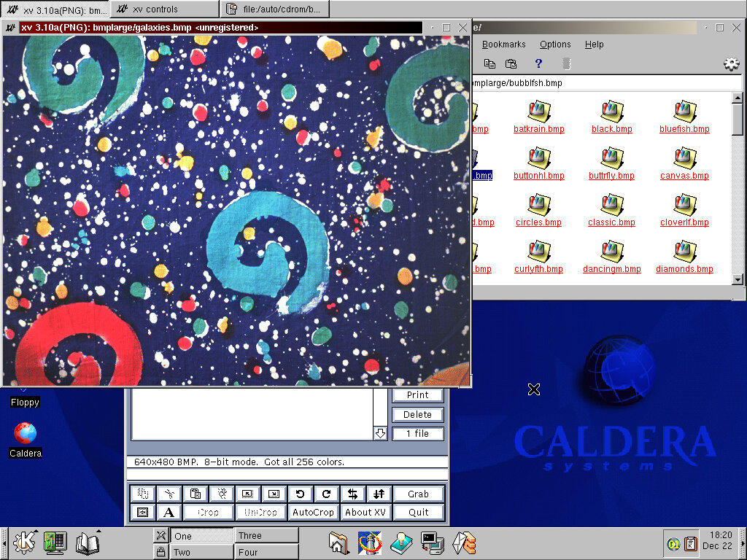Screen dimensions: 747x560
Task: Click the blue question mark help icon
Action: [x=538, y=64]
